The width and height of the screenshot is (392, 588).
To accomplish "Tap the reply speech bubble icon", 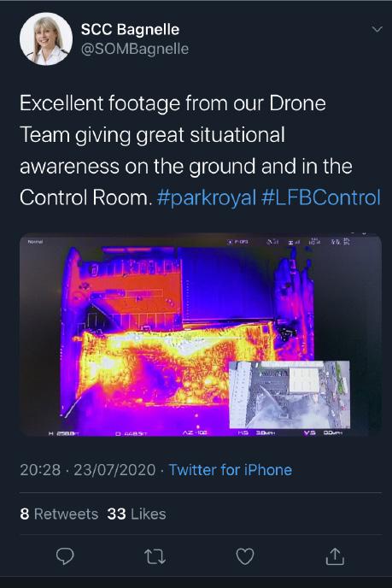I will [65, 556].
